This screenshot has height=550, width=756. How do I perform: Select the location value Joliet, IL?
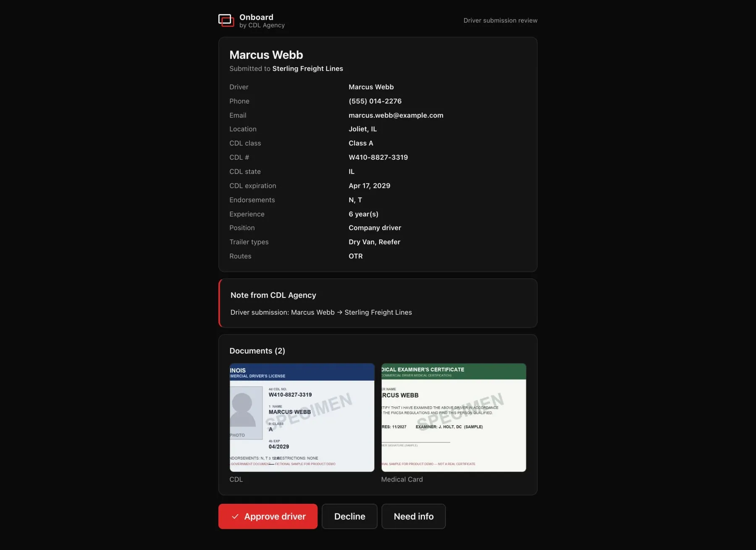[x=363, y=129]
